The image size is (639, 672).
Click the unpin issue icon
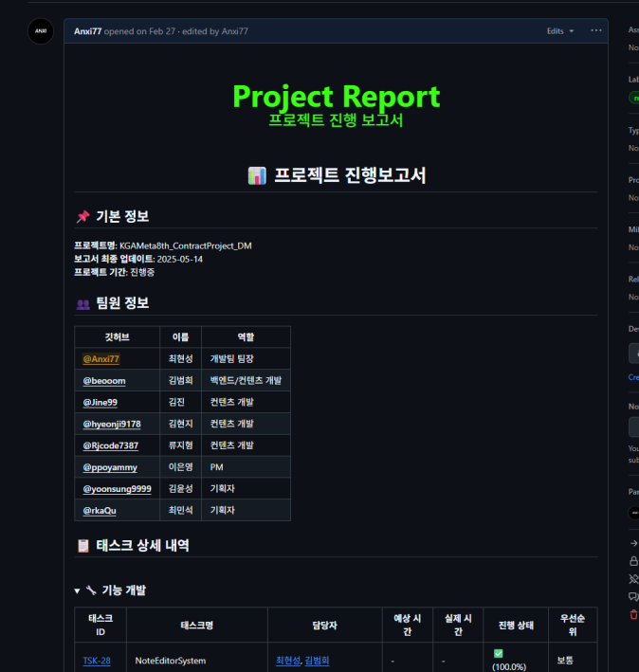point(633,579)
